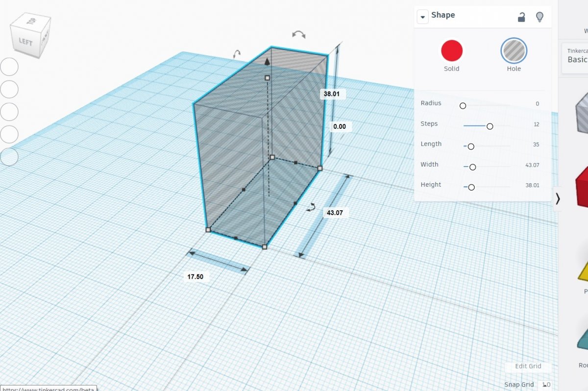Click the top white height handle

[268, 78]
